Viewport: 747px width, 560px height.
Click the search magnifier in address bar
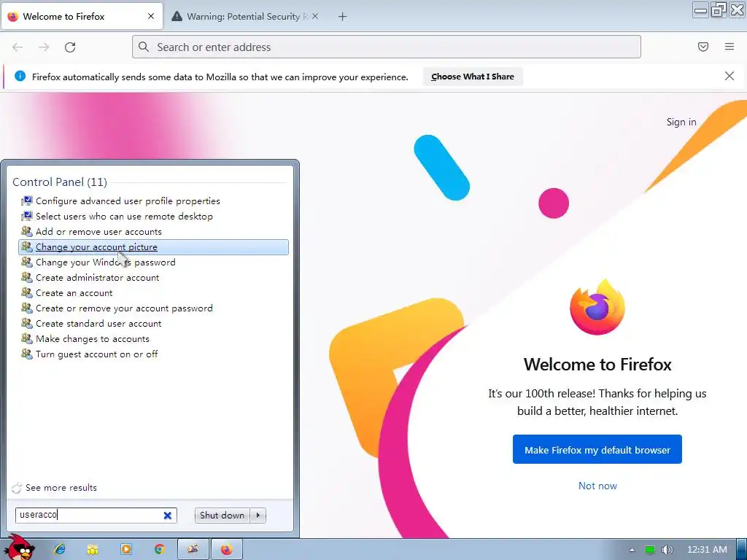[144, 47]
